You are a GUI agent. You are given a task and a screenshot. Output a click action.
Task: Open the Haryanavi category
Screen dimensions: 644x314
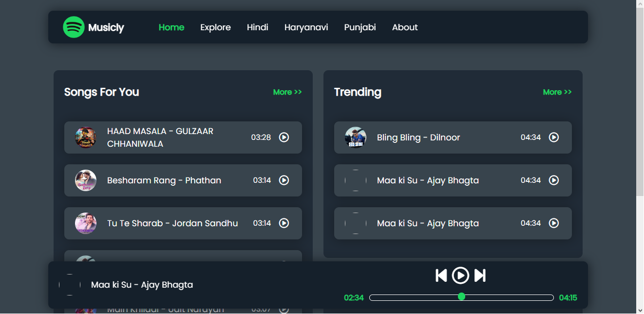[306, 27]
